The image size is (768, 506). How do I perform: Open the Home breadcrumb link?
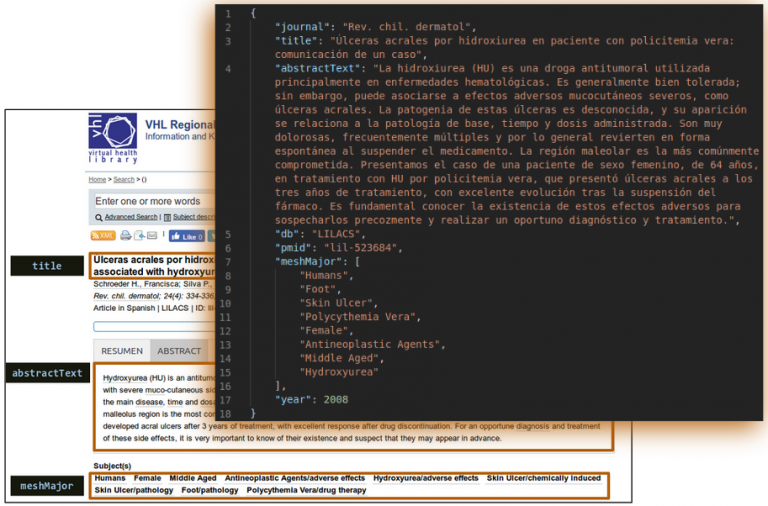pyautogui.click(x=97, y=179)
